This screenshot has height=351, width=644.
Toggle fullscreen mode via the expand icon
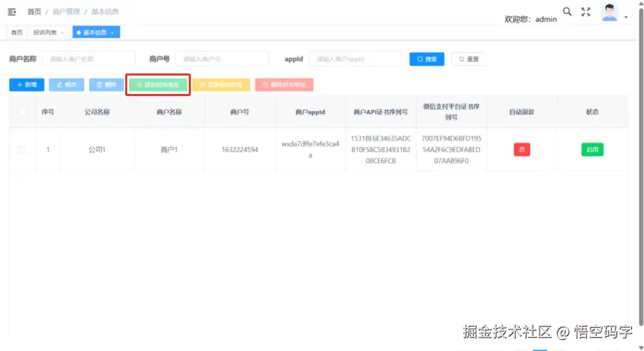pos(585,11)
